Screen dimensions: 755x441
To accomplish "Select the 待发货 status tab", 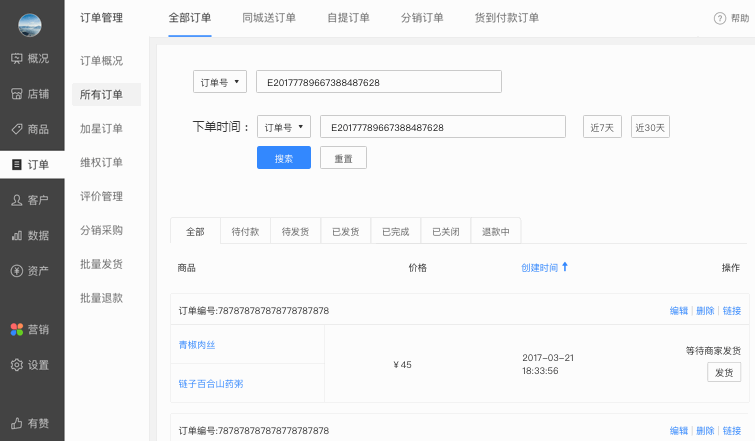I will 295,231.
